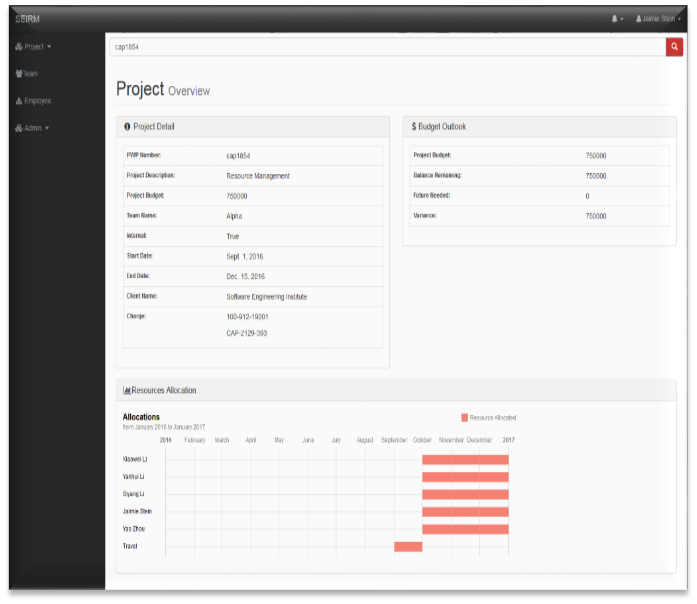
Task: Select the Start Date Sept. 1, 2016
Action: click(x=244, y=256)
